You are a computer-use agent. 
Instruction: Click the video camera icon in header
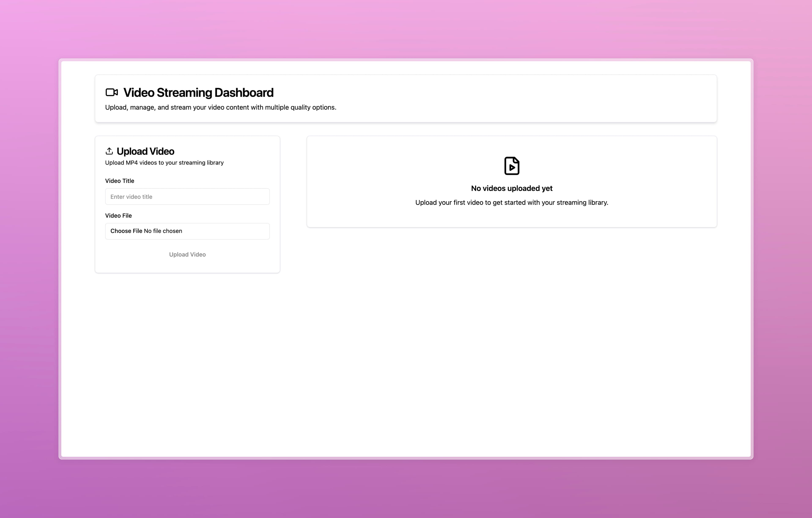click(x=112, y=92)
